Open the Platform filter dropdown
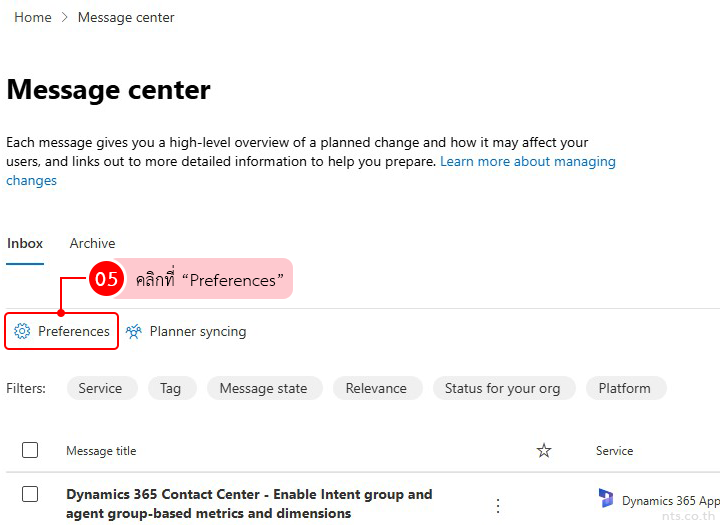This screenshot has width=720, height=525. (624, 388)
